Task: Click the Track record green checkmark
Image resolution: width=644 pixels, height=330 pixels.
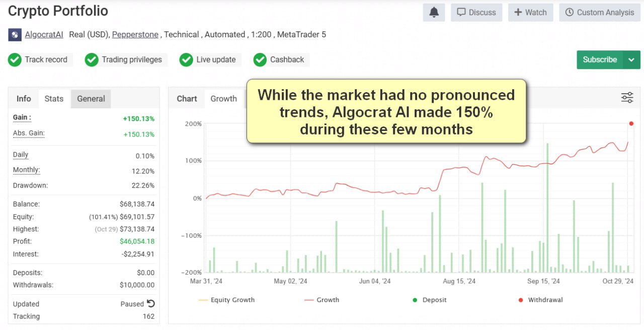Action: 15,59
